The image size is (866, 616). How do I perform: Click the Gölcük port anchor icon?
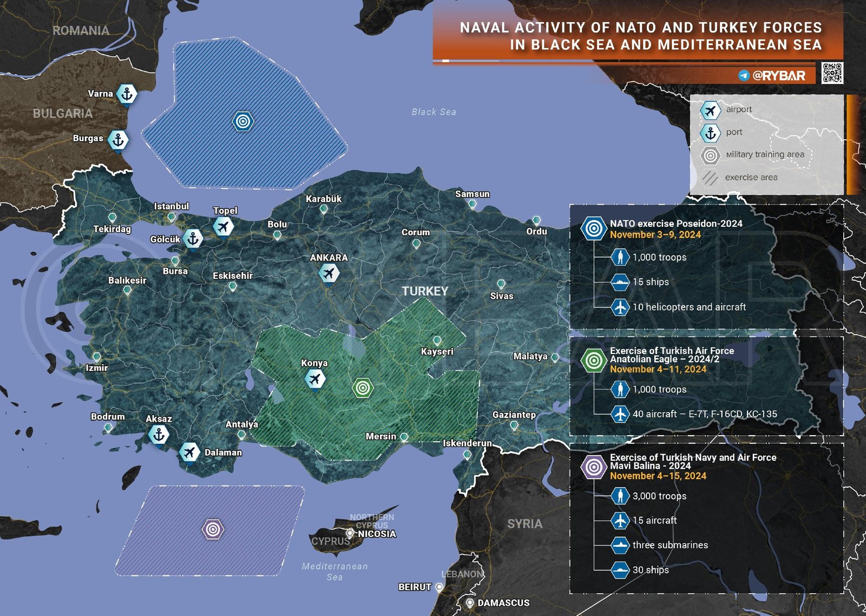coord(193,238)
